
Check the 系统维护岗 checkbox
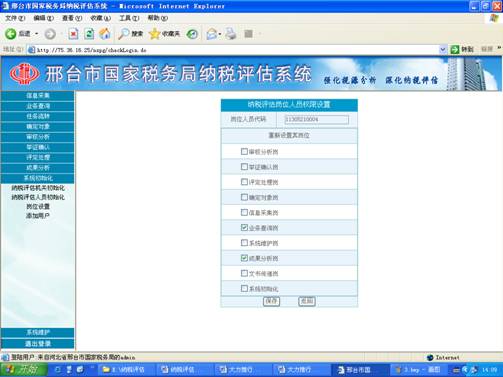(244, 243)
